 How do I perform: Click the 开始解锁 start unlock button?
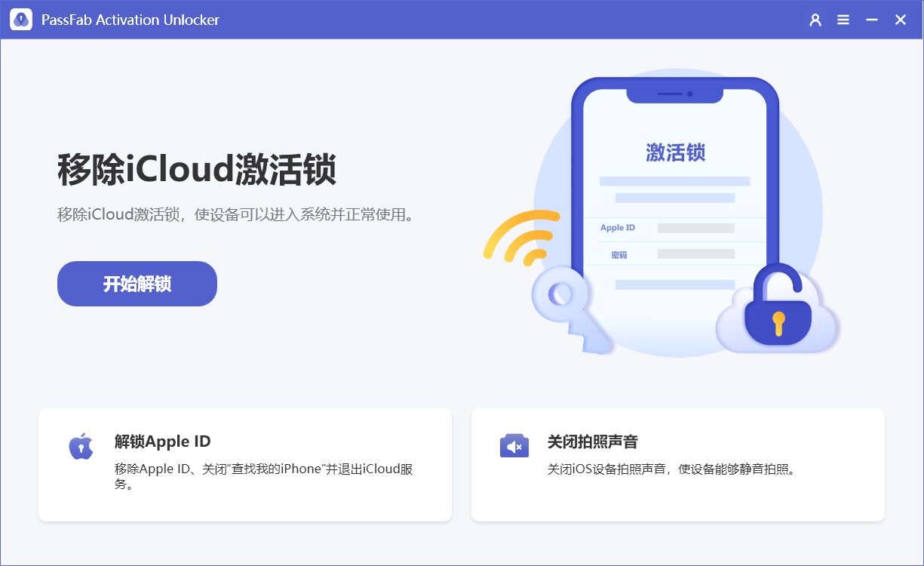click(137, 284)
